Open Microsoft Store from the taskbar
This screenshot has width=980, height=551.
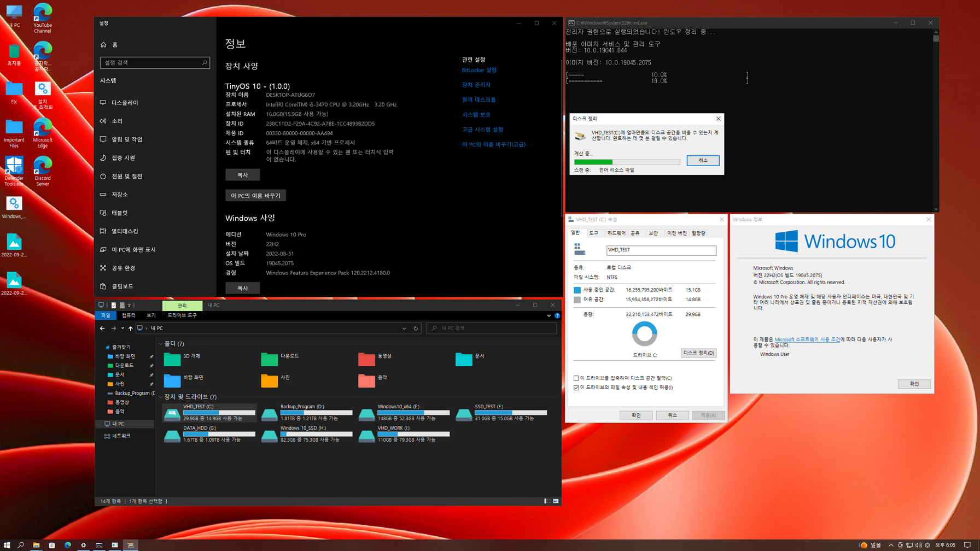(x=52, y=545)
